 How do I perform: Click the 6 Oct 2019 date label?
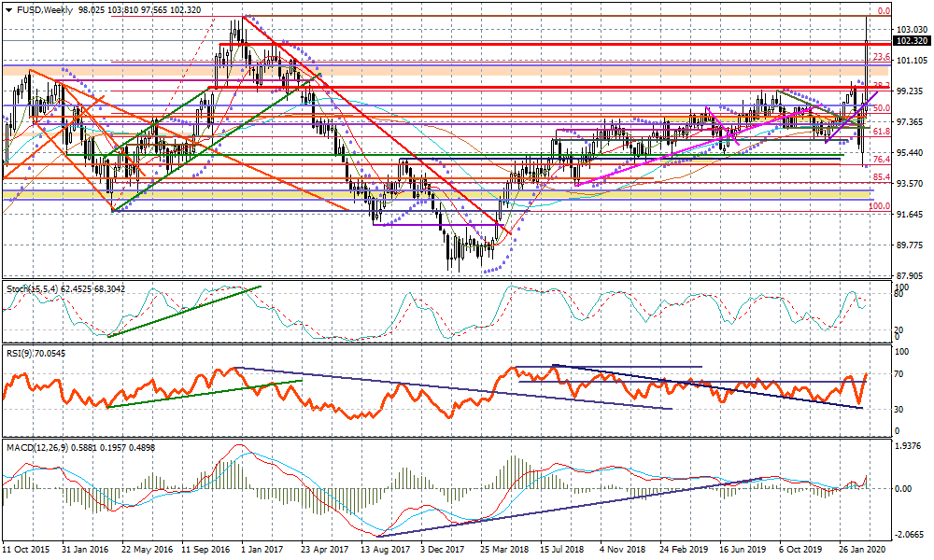(801, 550)
